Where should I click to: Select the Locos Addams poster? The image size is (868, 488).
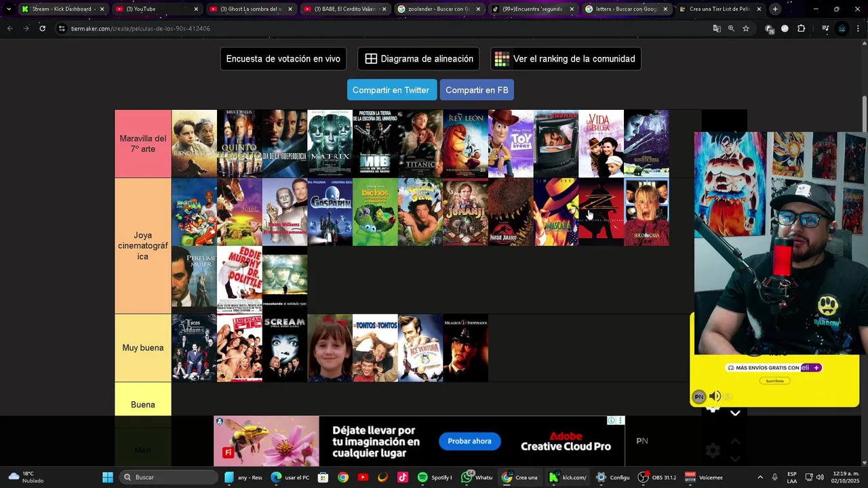pos(194,348)
